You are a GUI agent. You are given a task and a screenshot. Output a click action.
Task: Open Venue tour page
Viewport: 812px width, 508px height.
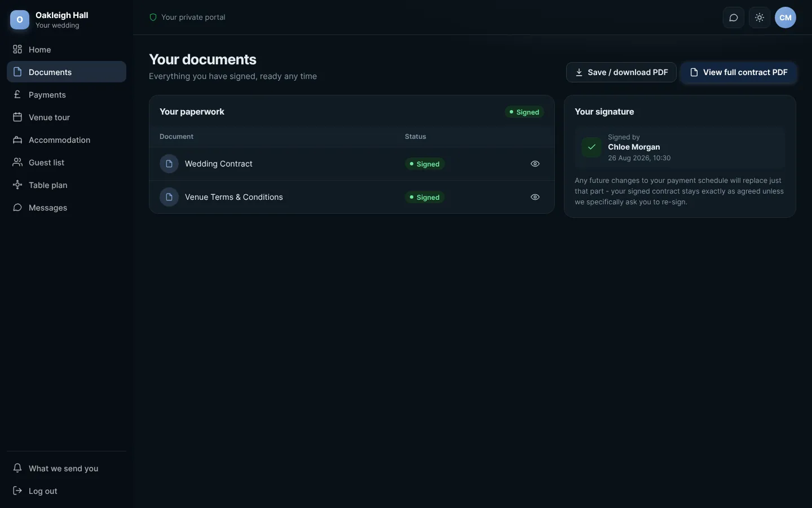(x=67, y=117)
